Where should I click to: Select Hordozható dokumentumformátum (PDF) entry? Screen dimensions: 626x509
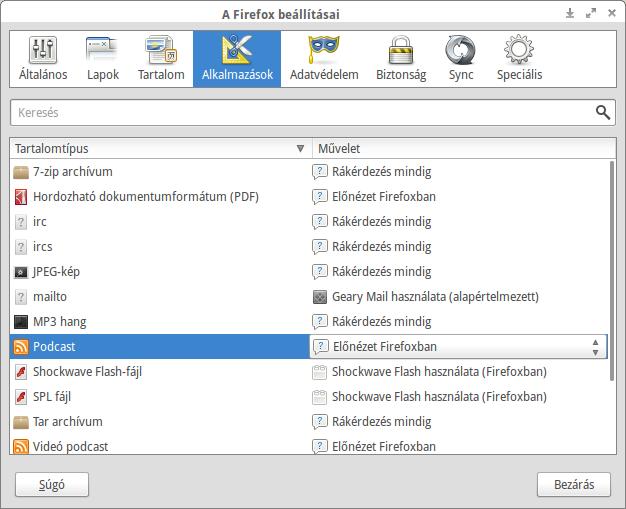tap(310, 197)
